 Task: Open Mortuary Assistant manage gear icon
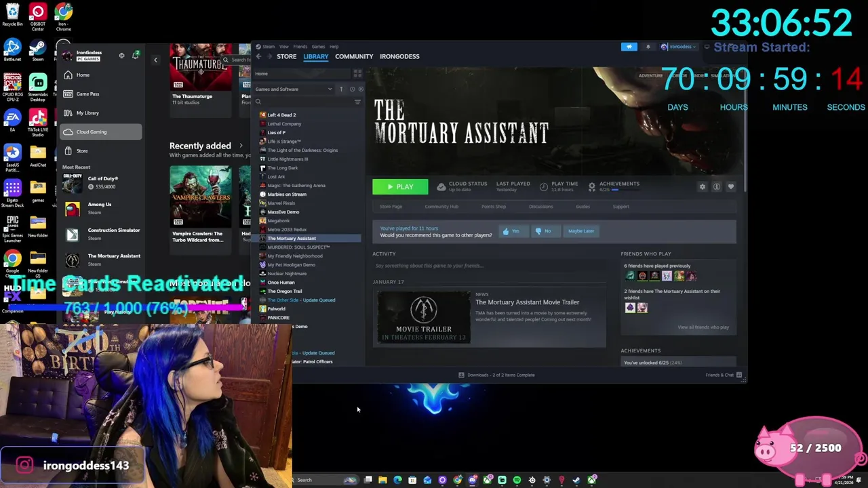pyautogui.click(x=703, y=186)
